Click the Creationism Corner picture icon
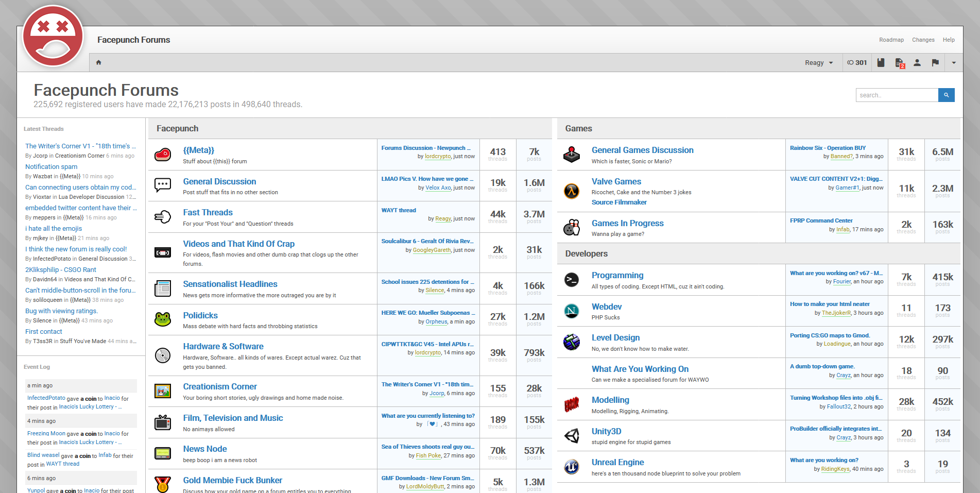Viewport: 980px width, 493px height. coord(163,391)
